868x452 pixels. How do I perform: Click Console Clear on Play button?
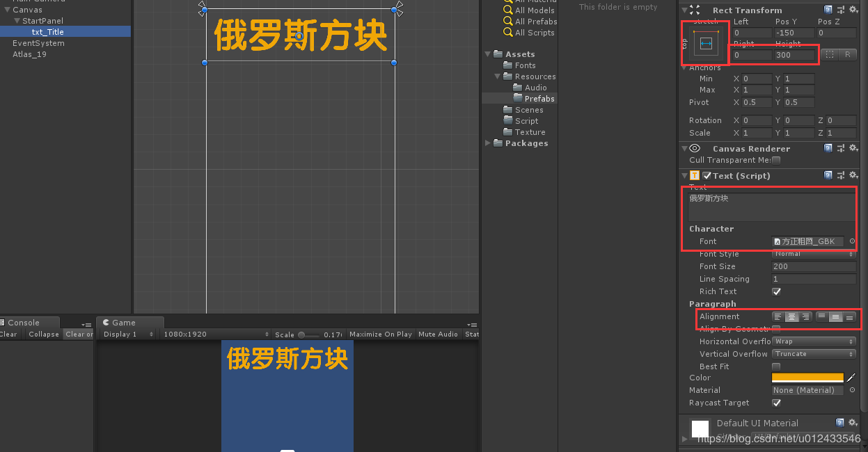click(79, 334)
